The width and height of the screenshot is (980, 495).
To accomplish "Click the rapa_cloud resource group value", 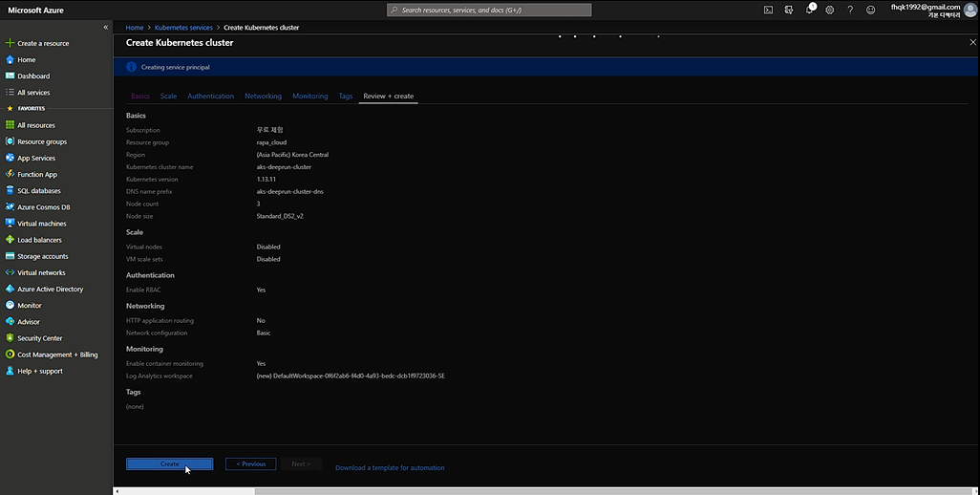I will pos(271,142).
